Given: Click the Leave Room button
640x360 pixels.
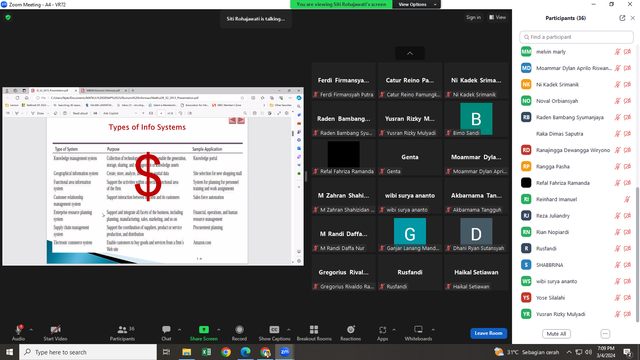Looking at the screenshot, I should tap(489, 333).
